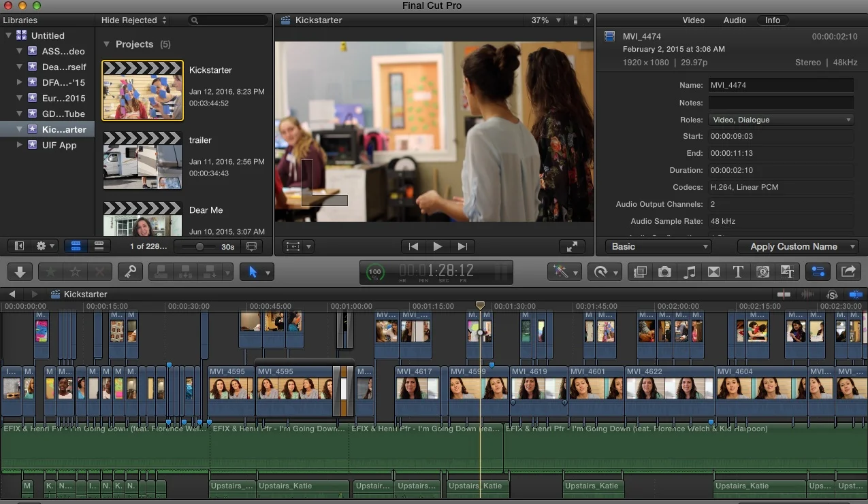The width and height of the screenshot is (868, 504).
Task: Select the trailer project thumbnail
Action: (143, 161)
